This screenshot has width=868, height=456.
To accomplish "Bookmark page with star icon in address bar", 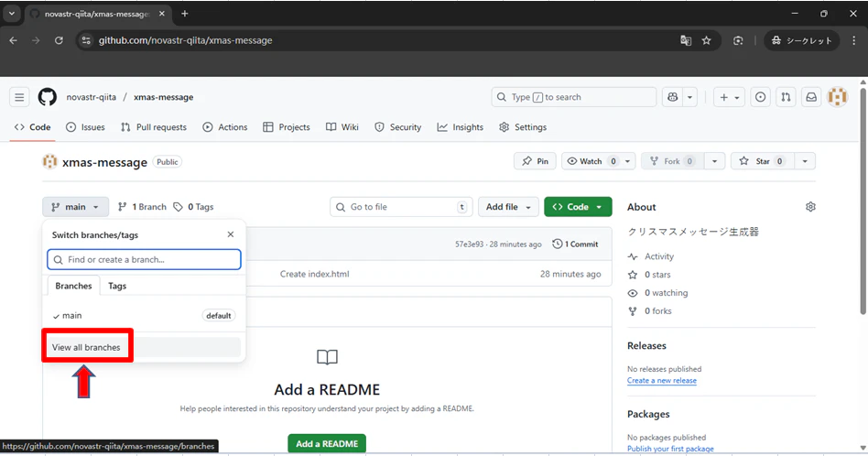I will [x=706, y=40].
